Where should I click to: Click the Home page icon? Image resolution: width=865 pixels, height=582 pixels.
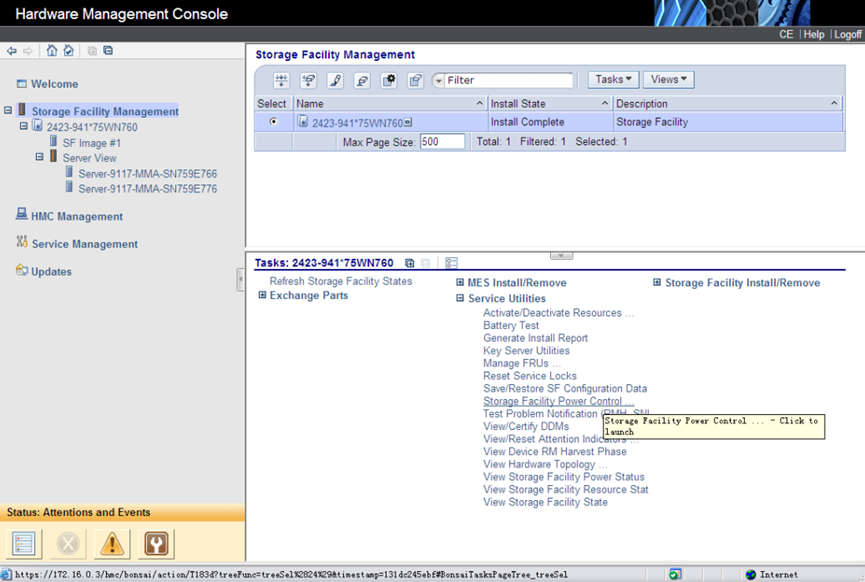coord(52,51)
